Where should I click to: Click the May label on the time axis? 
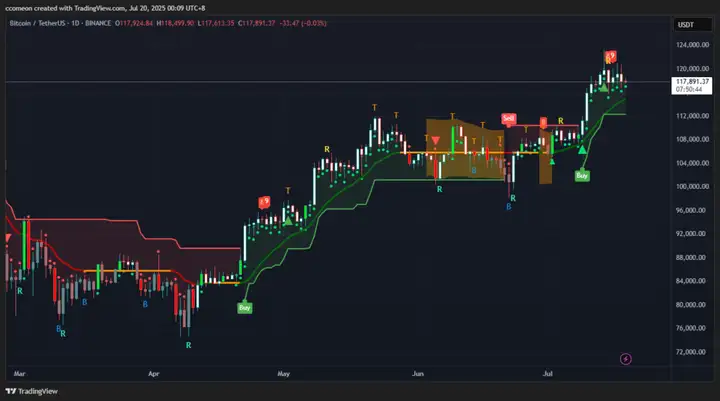283,374
